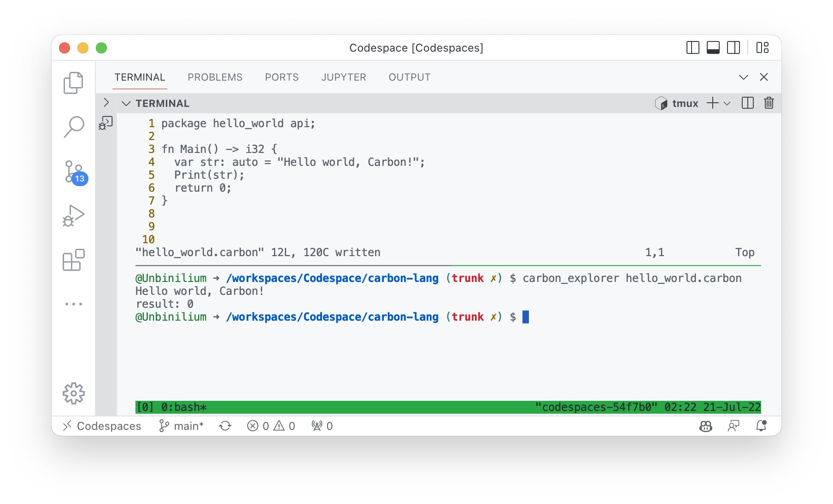Screen dimensions: 833x504
Task: Collapse panel with the top chevron
Action: [743, 77]
